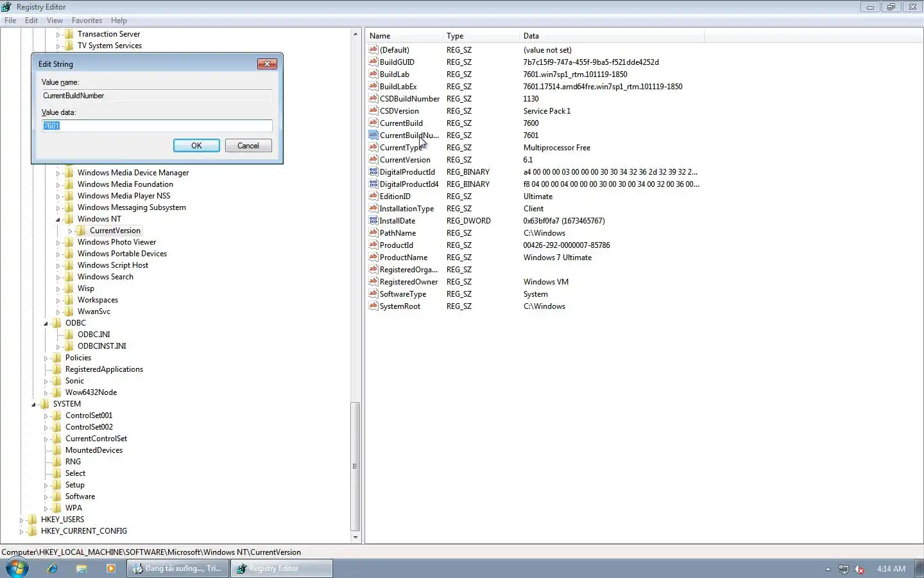
Task: Select the RegisteredApplications key
Action: click(x=104, y=369)
